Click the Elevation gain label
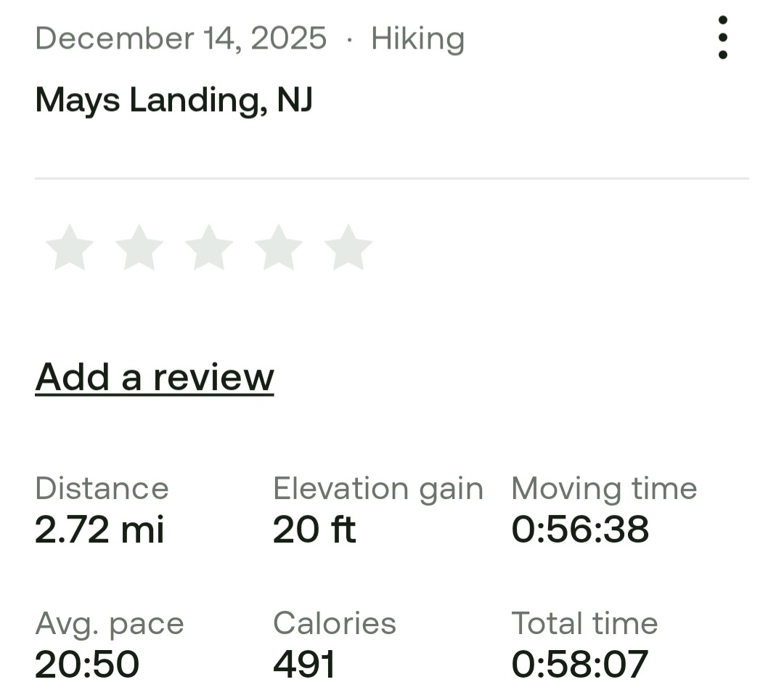This screenshot has height=690, width=784. 377,489
